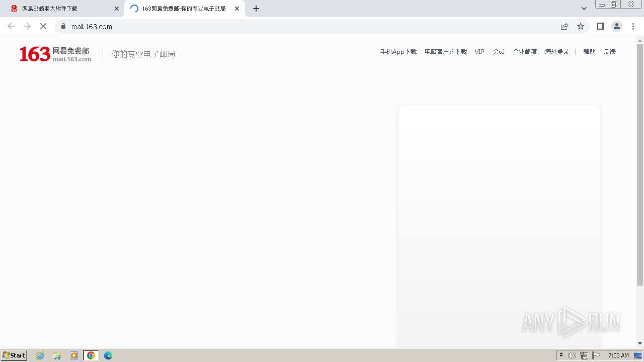Viewport: 644px width, 362px height.
Task: View site information lock icon
Action: pos(63,26)
